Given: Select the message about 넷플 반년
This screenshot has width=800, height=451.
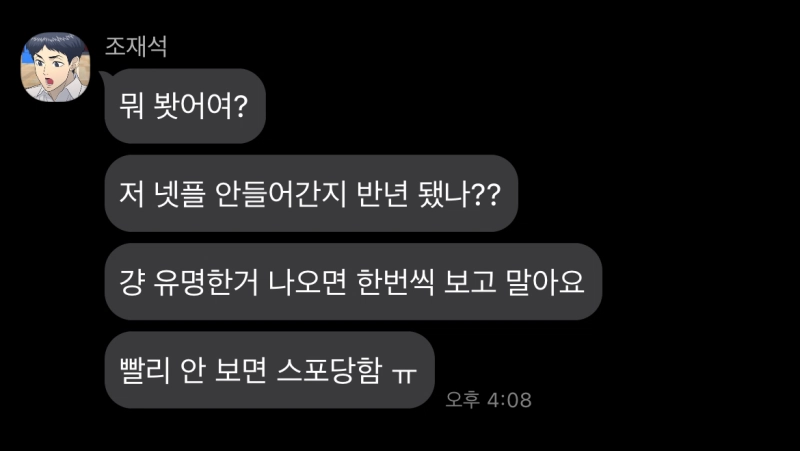Looking at the screenshot, I should coord(311,193).
